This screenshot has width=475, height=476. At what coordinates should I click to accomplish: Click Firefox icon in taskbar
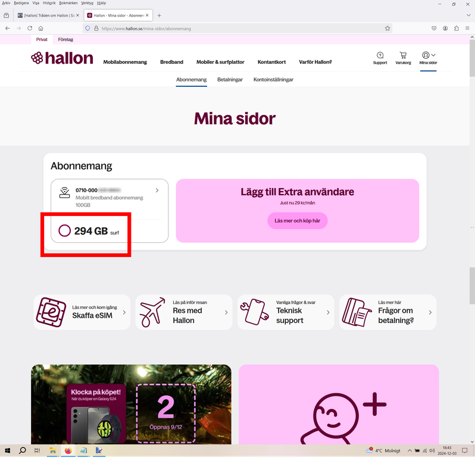point(68,450)
